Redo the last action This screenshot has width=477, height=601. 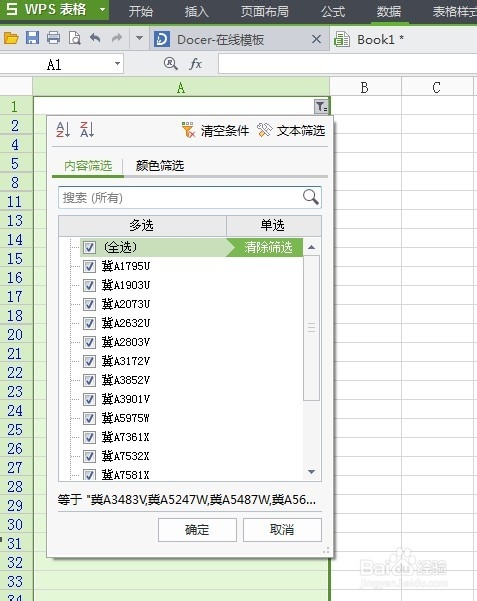click(117, 38)
